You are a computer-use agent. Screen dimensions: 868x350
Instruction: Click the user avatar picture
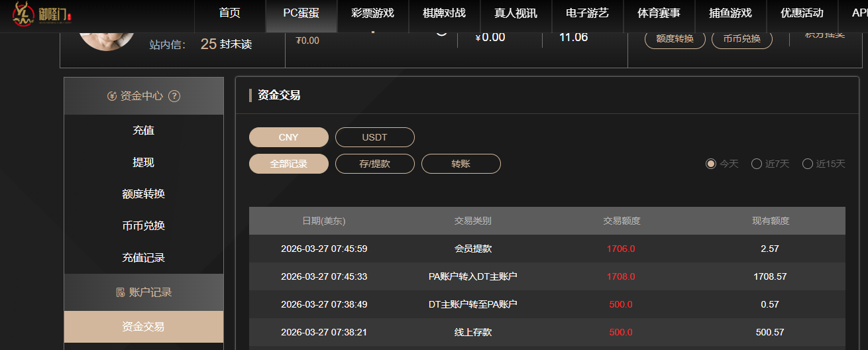pyautogui.click(x=107, y=41)
